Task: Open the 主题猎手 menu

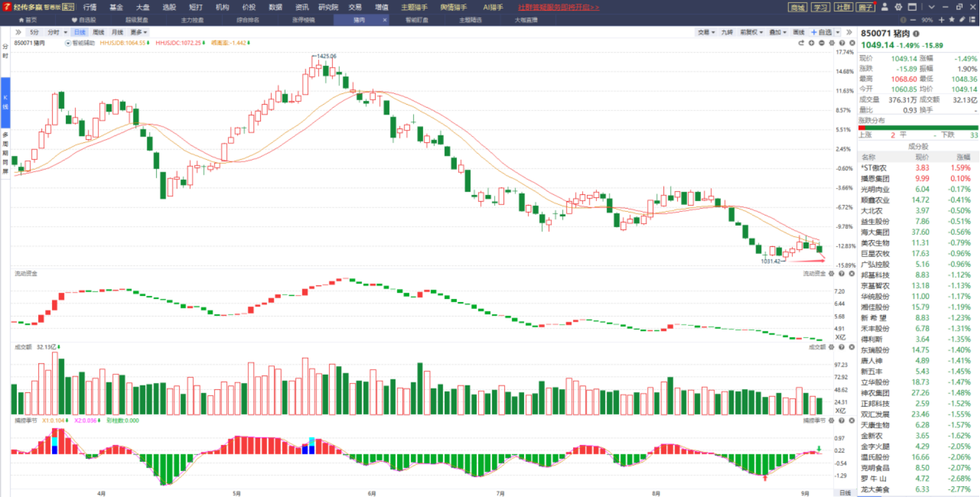Action: (x=414, y=7)
